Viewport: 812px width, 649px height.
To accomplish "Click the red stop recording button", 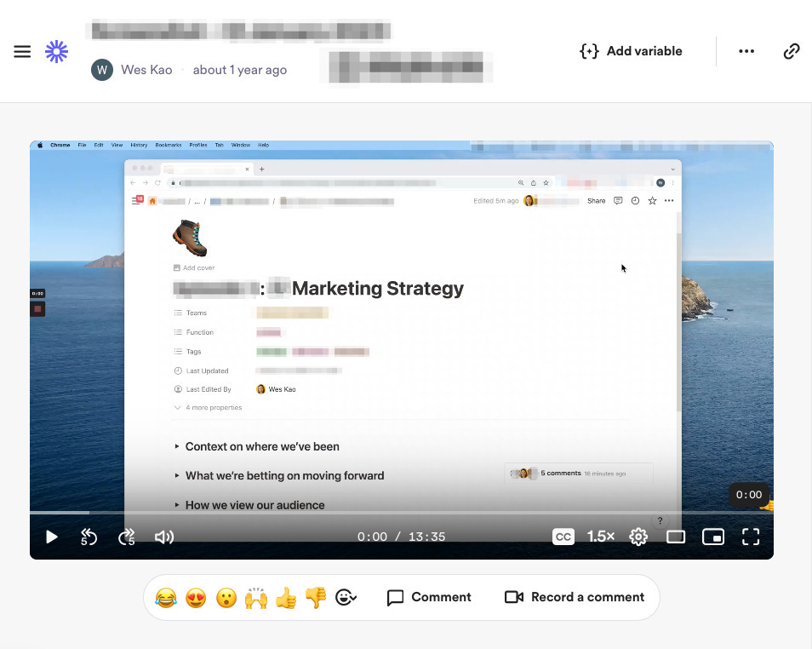I will pos(37,309).
